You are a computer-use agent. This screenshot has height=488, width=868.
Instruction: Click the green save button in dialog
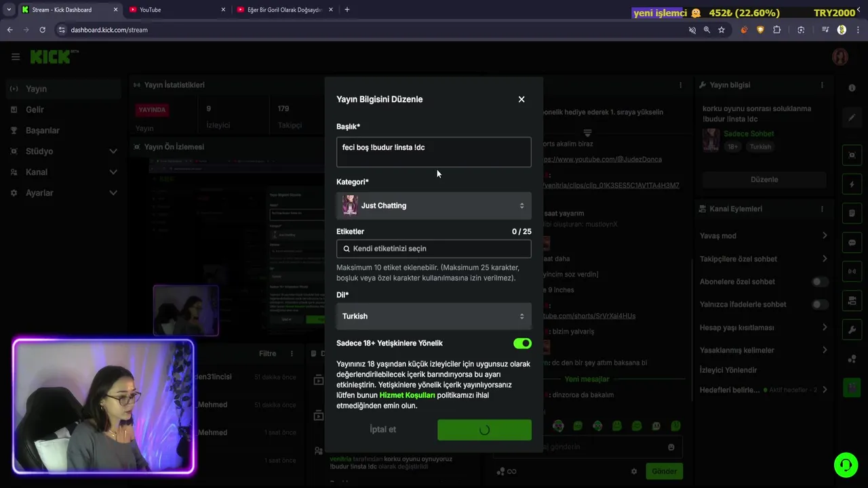pyautogui.click(x=484, y=430)
